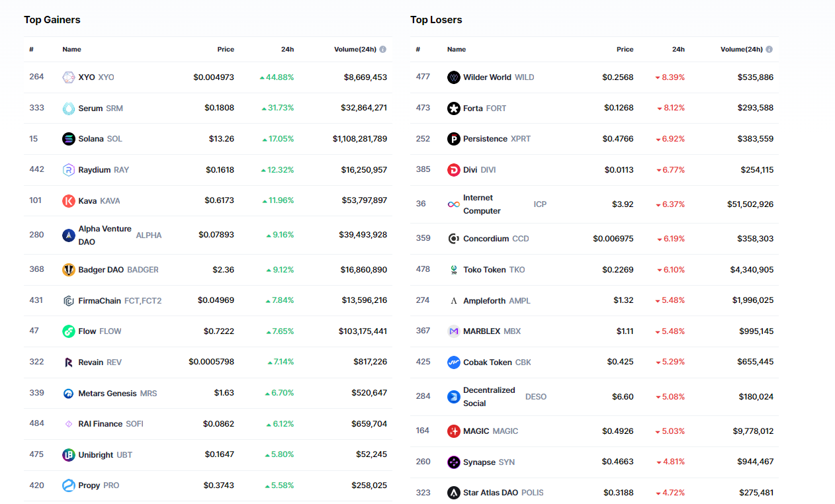Open Star Atlas DAO coin link
Viewport: 835px width, 504px height.
(491, 493)
